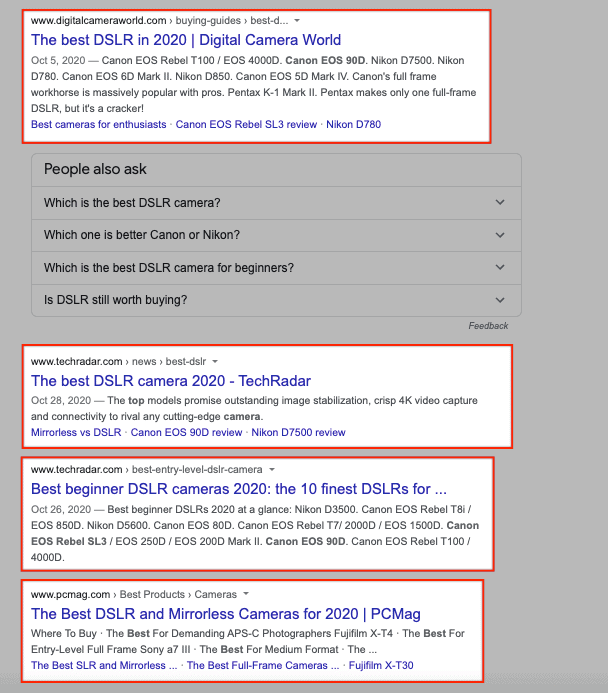The width and height of the screenshot is (608, 693).
Task: Open dropdown arrow beside techradar.com news URL
Action: click(215, 361)
